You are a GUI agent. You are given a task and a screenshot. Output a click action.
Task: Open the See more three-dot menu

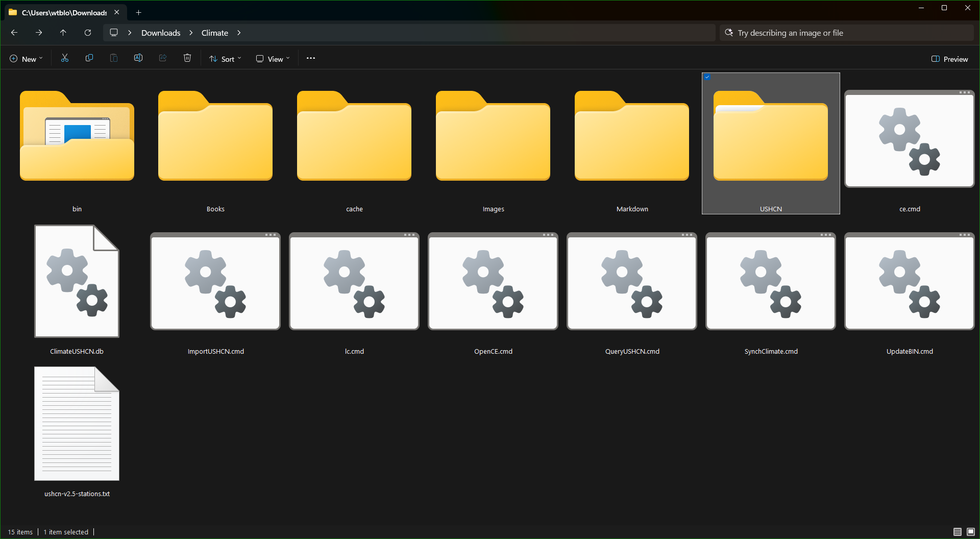tap(311, 58)
